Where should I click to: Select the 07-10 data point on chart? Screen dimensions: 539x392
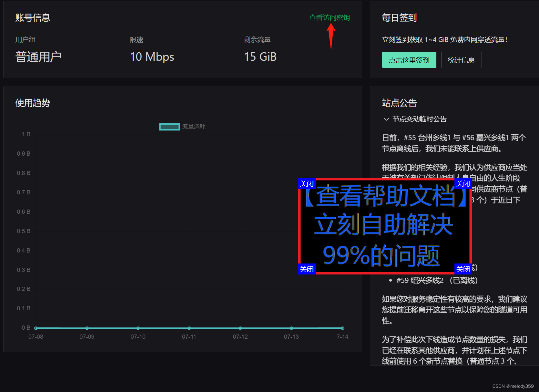(138, 328)
